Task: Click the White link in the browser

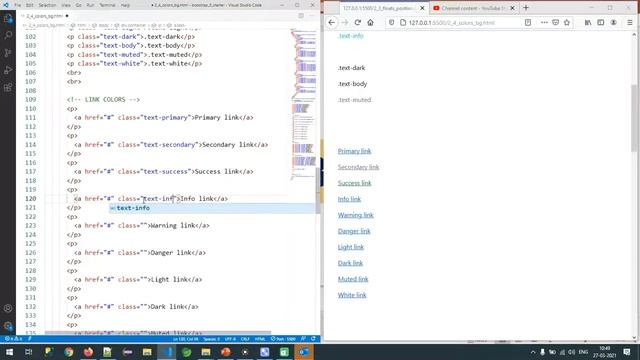Action: coord(352,295)
